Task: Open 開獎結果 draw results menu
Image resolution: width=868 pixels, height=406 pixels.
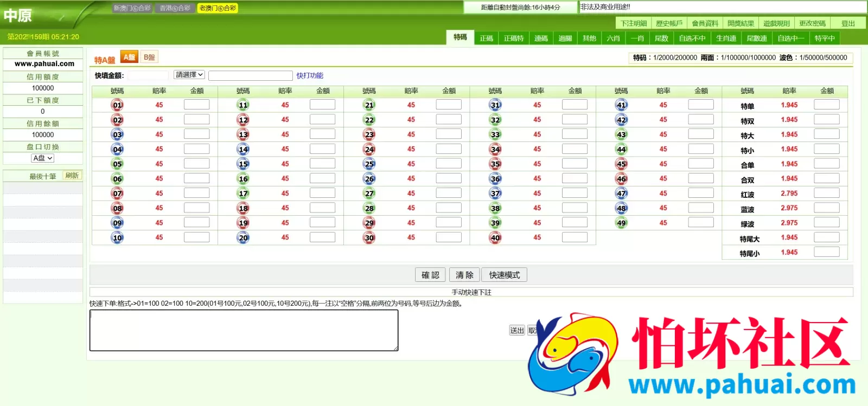Action: (741, 23)
